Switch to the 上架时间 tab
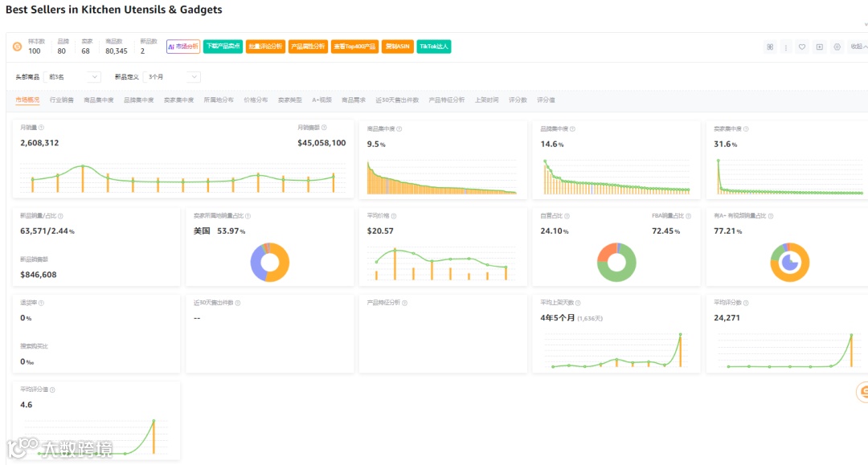 point(486,100)
